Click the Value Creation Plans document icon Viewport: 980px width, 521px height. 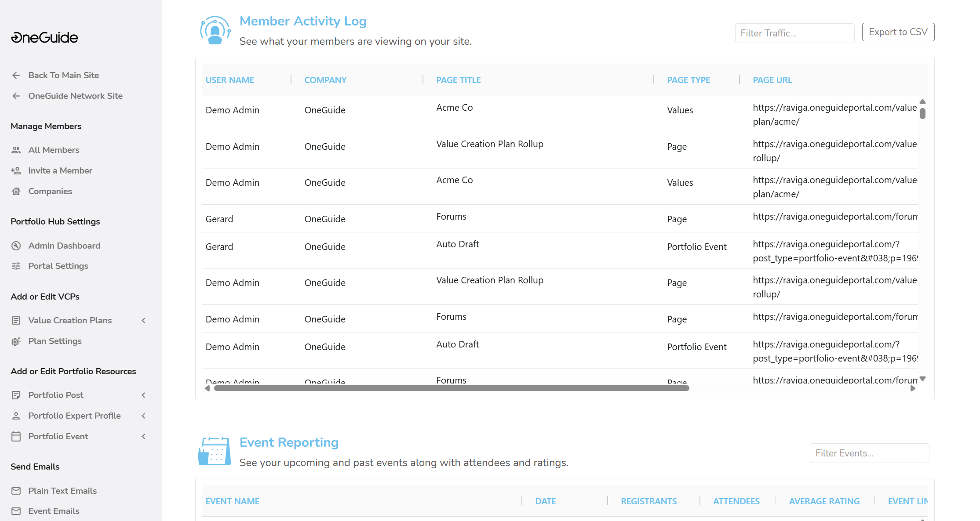[16, 320]
